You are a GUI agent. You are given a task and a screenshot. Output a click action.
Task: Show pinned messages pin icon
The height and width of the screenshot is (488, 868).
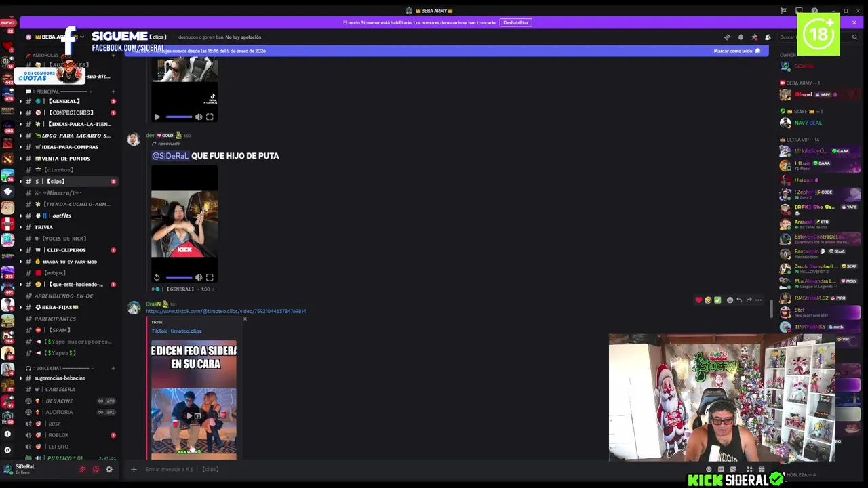pyautogui.click(x=754, y=37)
